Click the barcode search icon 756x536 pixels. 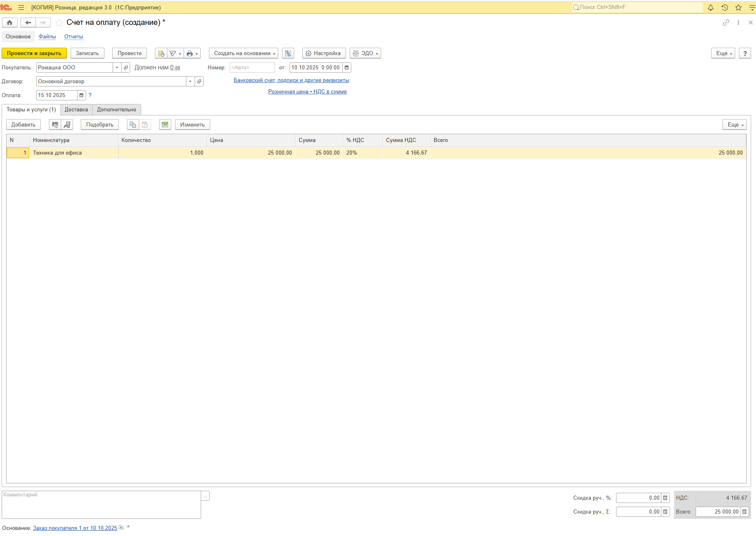55,125
